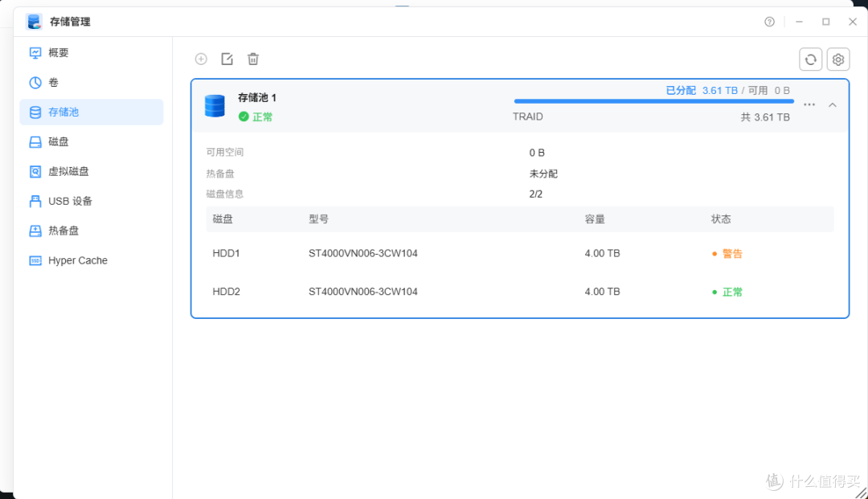Screen dimensions: 868x499
Task: Click the storage pool usage progress bar
Action: pos(653,101)
